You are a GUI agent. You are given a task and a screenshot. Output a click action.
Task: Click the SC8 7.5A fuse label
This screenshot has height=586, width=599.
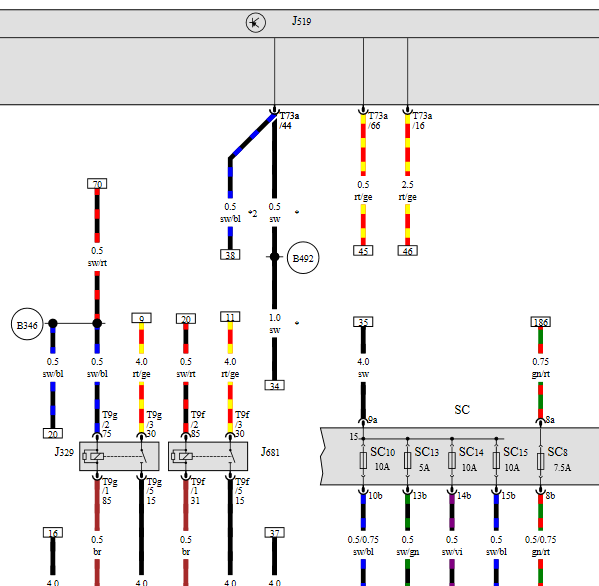(559, 459)
